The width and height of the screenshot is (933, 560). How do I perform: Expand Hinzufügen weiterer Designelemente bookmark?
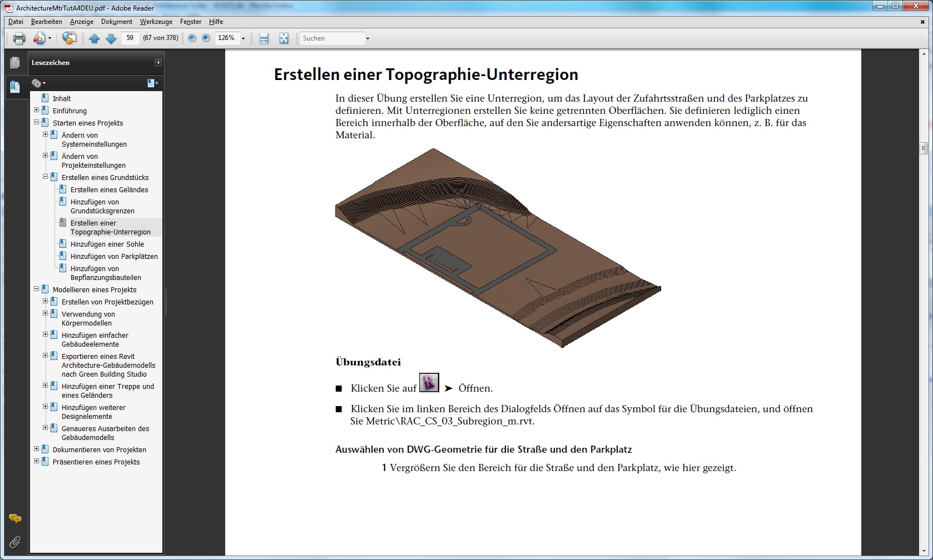(46, 407)
